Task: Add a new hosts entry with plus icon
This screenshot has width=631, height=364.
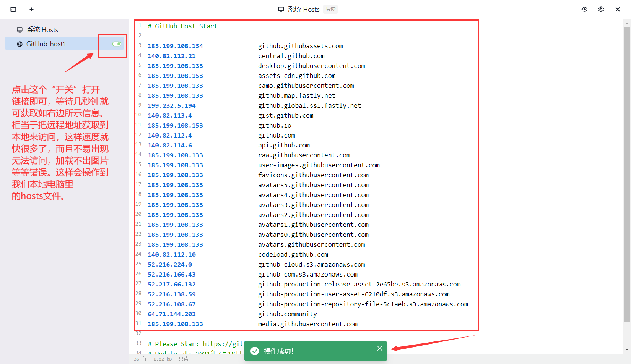Action: [x=31, y=10]
